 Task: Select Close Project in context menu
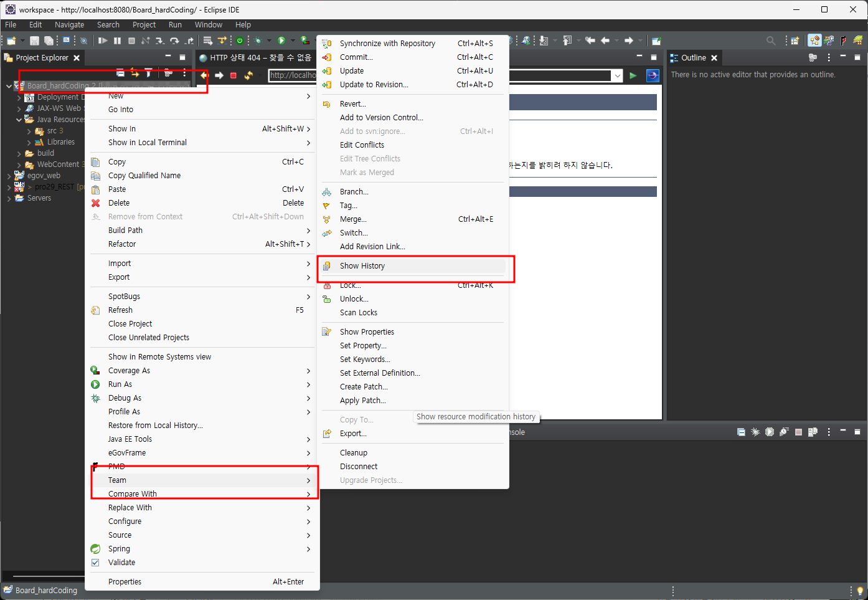click(202, 324)
